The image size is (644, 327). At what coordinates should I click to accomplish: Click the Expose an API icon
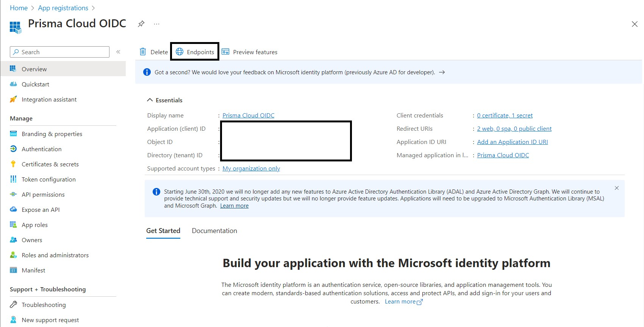[x=13, y=210]
